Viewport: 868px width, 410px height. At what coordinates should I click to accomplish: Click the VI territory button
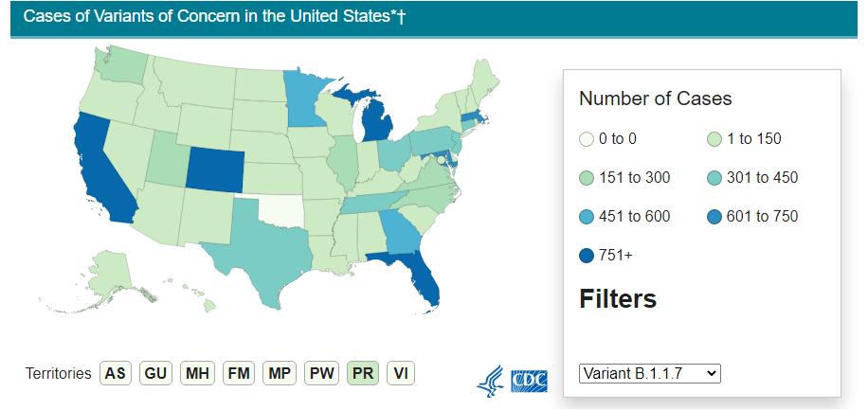click(x=400, y=373)
